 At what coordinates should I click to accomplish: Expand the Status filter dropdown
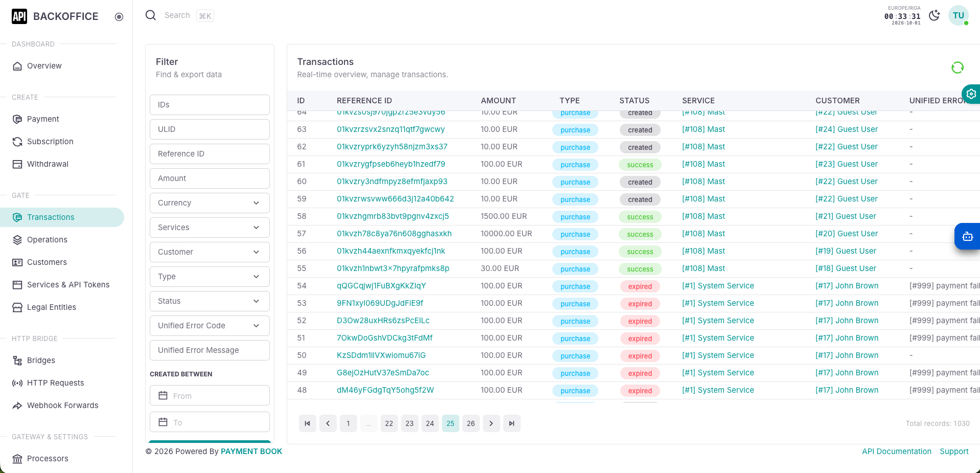coord(209,301)
